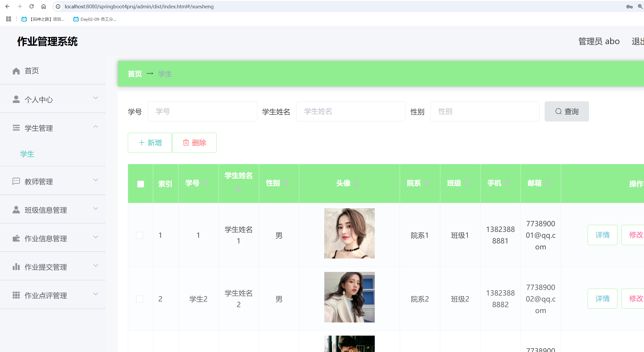Screen dimensions: 644x352
Task: Click the 新增 add button
Action: pos(150,143)
